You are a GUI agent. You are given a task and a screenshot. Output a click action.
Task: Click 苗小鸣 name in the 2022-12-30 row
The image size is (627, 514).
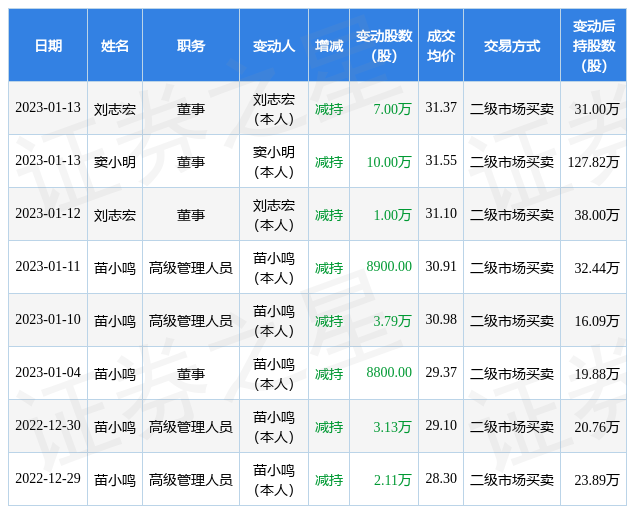pos(115,427)
